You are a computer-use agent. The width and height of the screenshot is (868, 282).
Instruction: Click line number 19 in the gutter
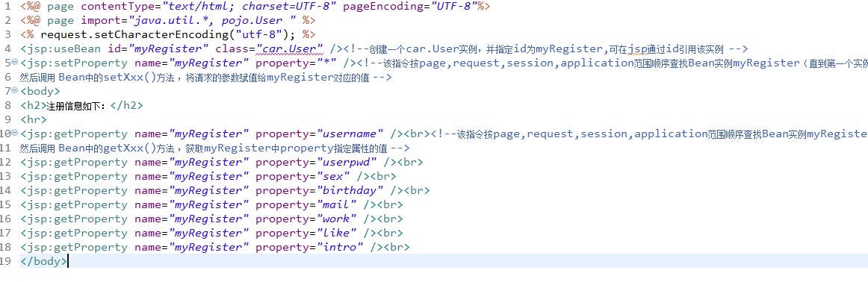tap(6, 261)
